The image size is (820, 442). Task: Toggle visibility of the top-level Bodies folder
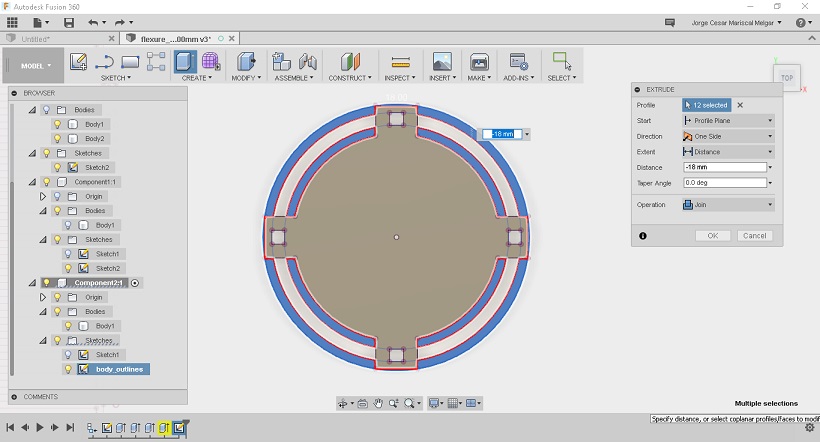(x=47, y=110)
